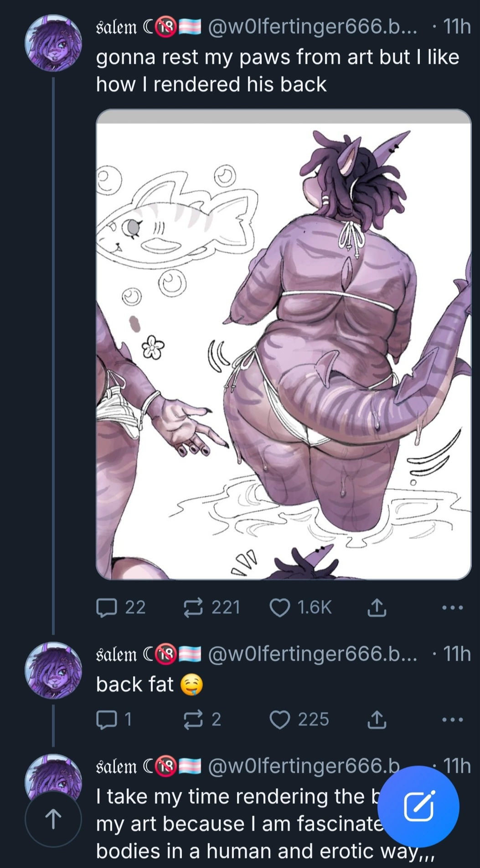This screenshot has width=480, height=868.
Task: Open salem's avatar on the first post
Action: coord(53,43)
